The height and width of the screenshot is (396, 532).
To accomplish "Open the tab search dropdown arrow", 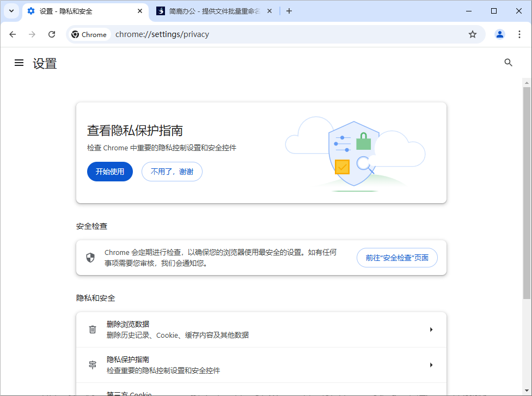I will (x=11, y=11).
